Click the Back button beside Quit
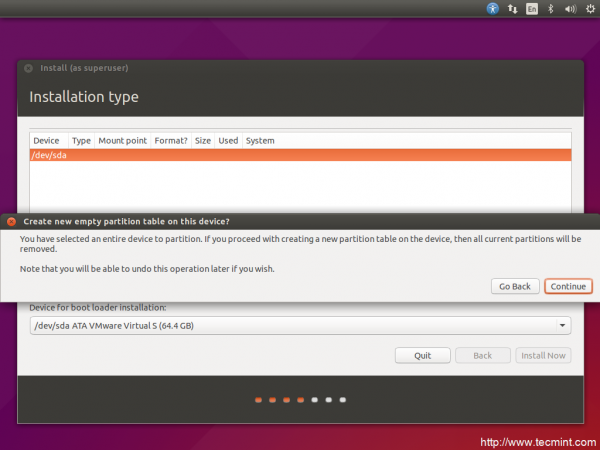Screen dimensions: 600x450 [482, 355]
